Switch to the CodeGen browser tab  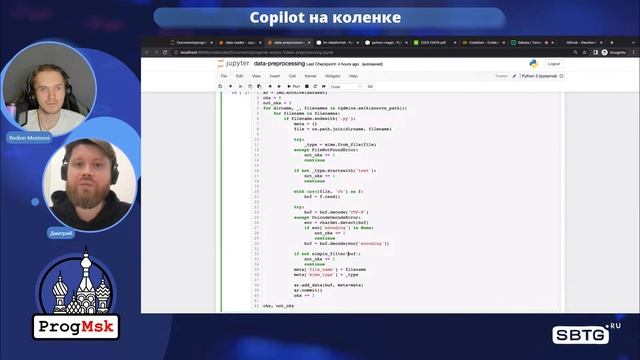tap(483, 42)
